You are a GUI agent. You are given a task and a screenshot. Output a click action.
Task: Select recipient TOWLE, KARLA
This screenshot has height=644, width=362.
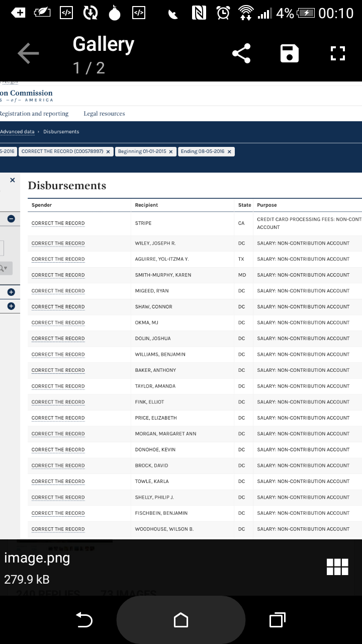point(152,481)
